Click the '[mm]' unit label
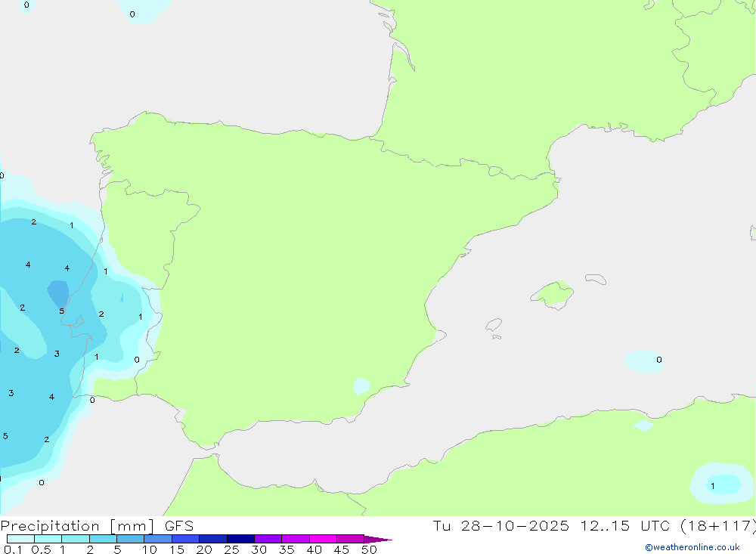The height and width of the screenshot is (554, 756). (x=132, y=526)
